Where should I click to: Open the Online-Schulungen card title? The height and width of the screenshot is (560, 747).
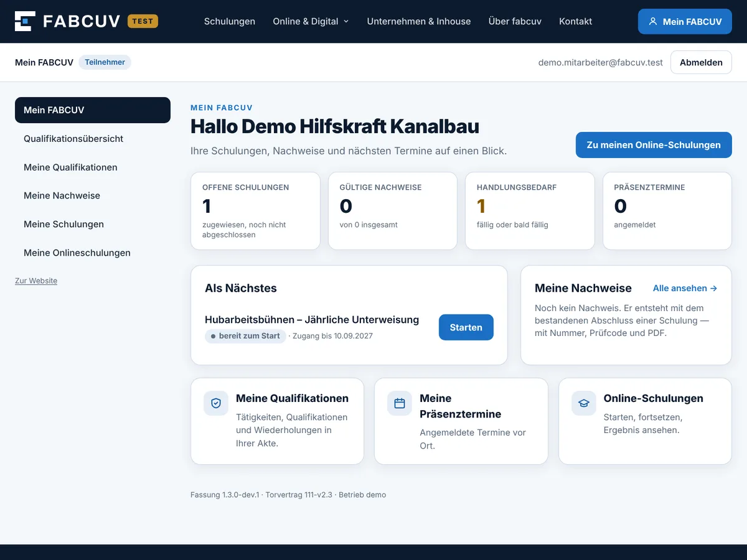tap(654, 398)
